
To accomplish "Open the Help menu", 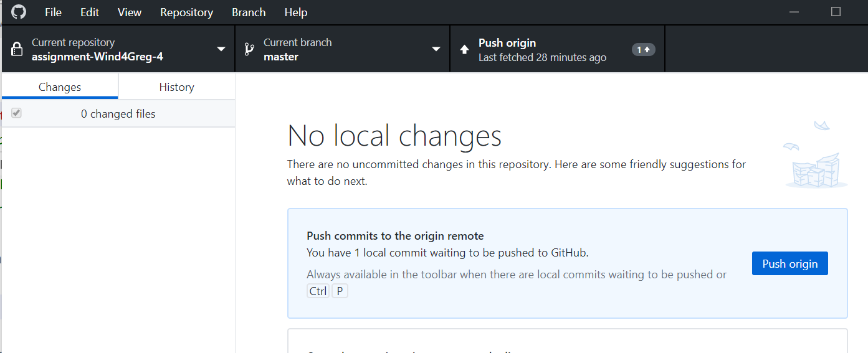I will [x=295, y=12].
